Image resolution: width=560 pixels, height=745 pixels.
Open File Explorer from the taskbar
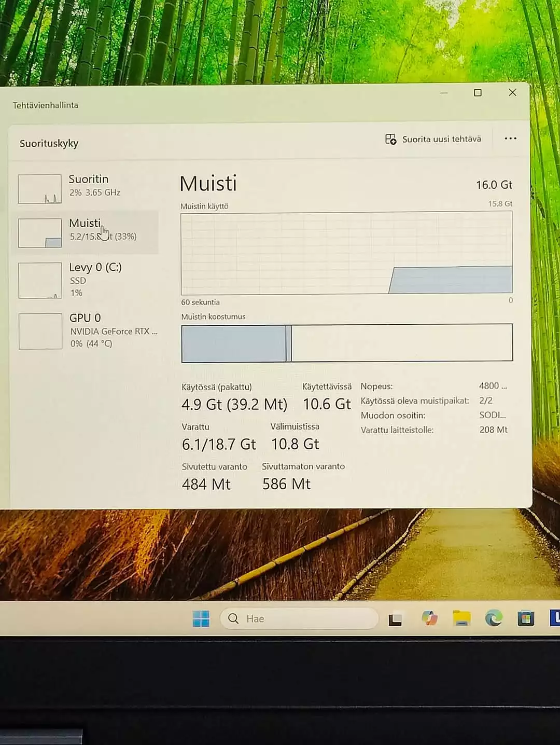[461, 618]
